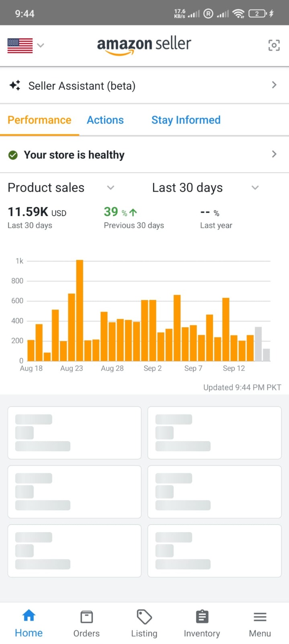Switch to the Actions tab
The height and width of the screenshot is (644, 289).
click(105, 120)
